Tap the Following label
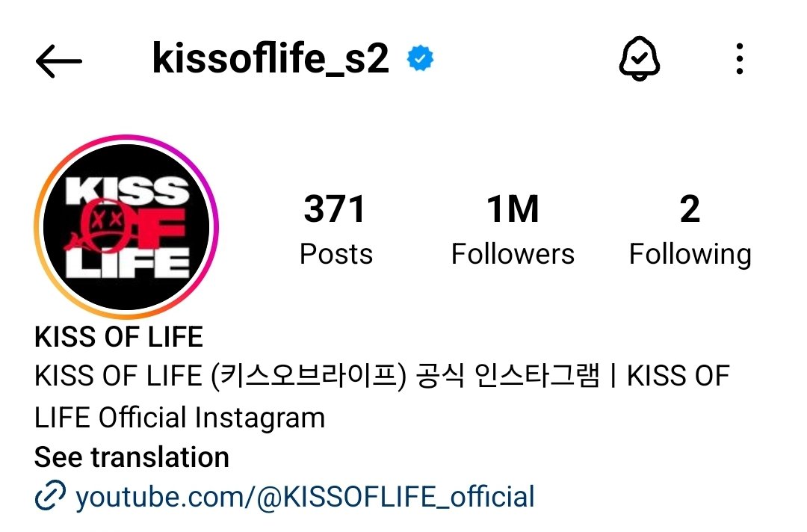The image size is (807, 532). point(690,256)
